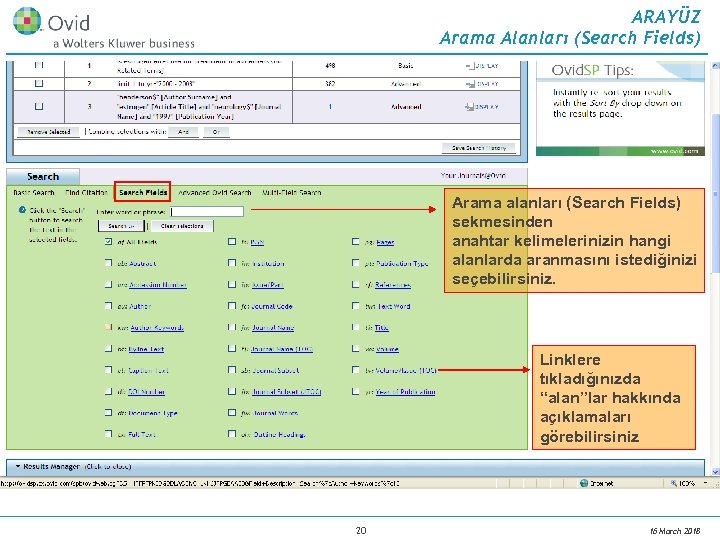Select search history row 1 checkbox
Screen dimensions: 720x540
(39, 65)
